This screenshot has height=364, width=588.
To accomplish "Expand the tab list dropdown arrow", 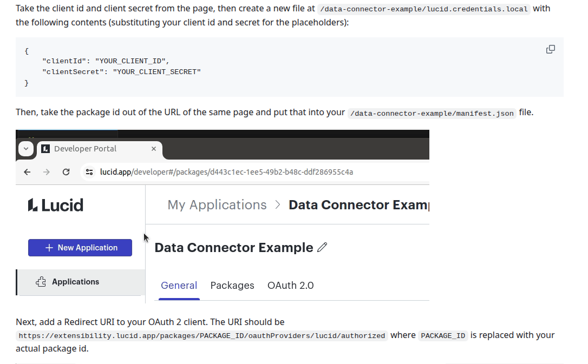I will tap(26, 149).
